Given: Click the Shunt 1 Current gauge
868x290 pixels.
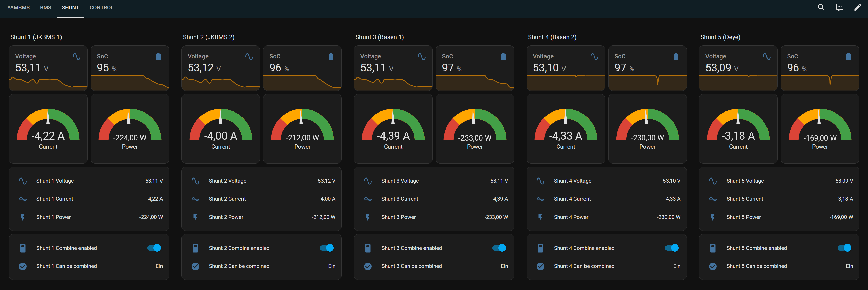Looking at the screenshot, I should pos(48,129).
